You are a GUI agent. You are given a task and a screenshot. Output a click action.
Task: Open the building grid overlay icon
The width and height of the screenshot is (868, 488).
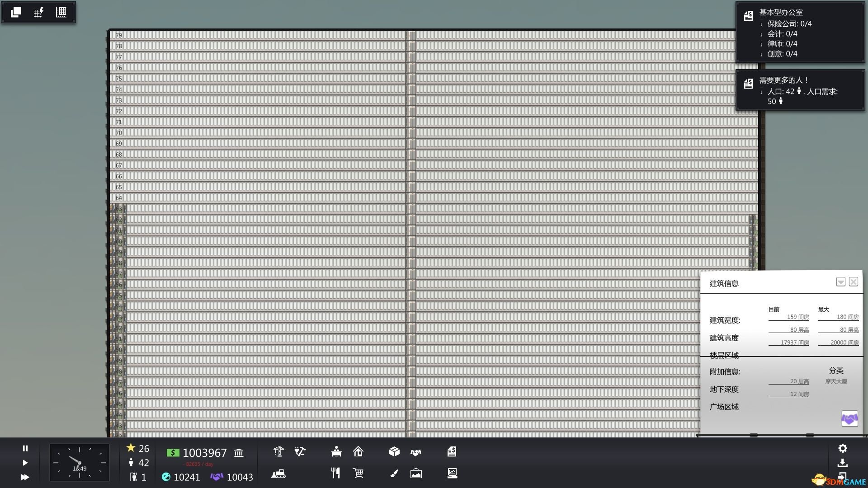pyautogui.click(x=61, y=12)
